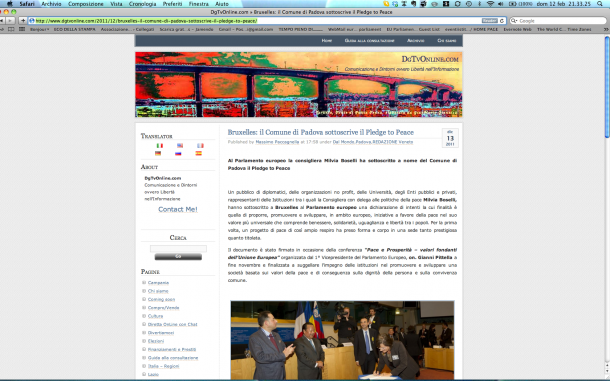Open the EU Parliament Guest List bookmark
Viewport: 610px width, 381px height.
[413, 29]
